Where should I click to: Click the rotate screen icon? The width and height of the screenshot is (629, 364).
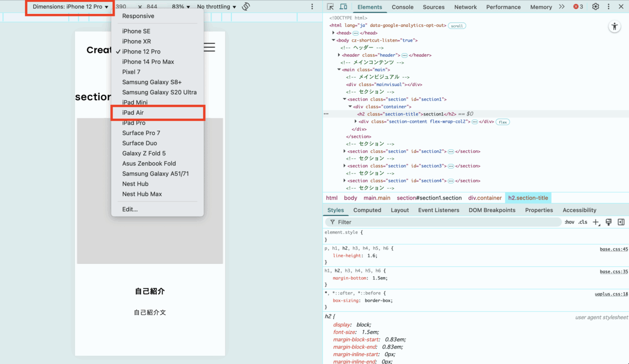[x=246, y=7]
